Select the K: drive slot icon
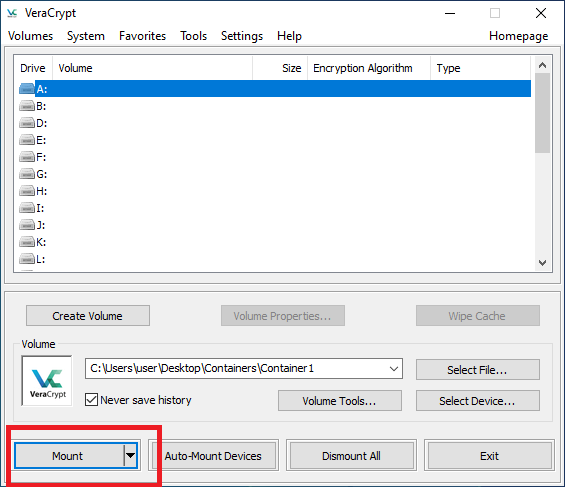565x487 pixels. (x=27, y=242)
